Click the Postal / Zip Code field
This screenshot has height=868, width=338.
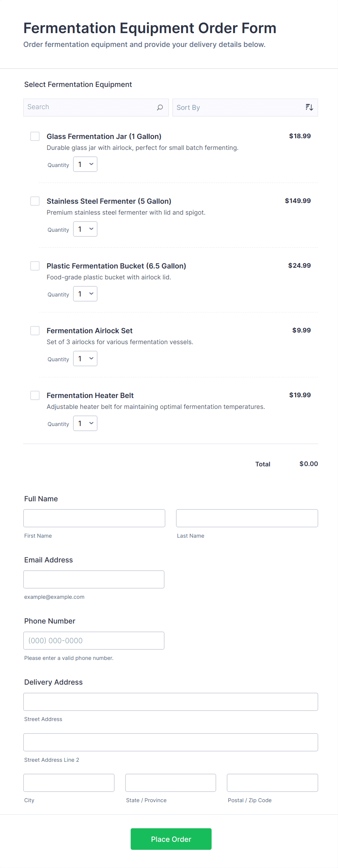[x=272, y=783]
